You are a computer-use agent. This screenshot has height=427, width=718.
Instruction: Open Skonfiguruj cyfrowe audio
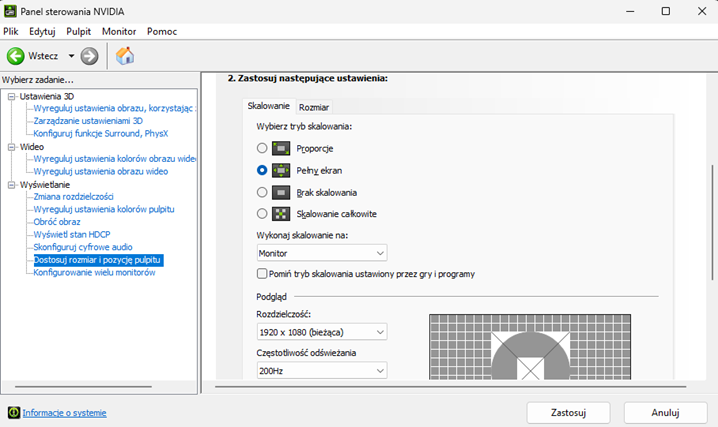(x=83, y=247)
